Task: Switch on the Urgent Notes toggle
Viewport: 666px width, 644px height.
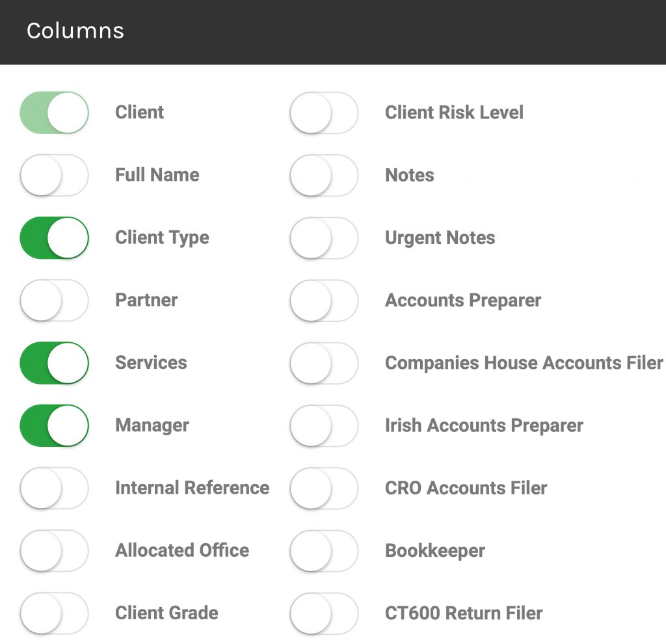Action: click(324, 237)
